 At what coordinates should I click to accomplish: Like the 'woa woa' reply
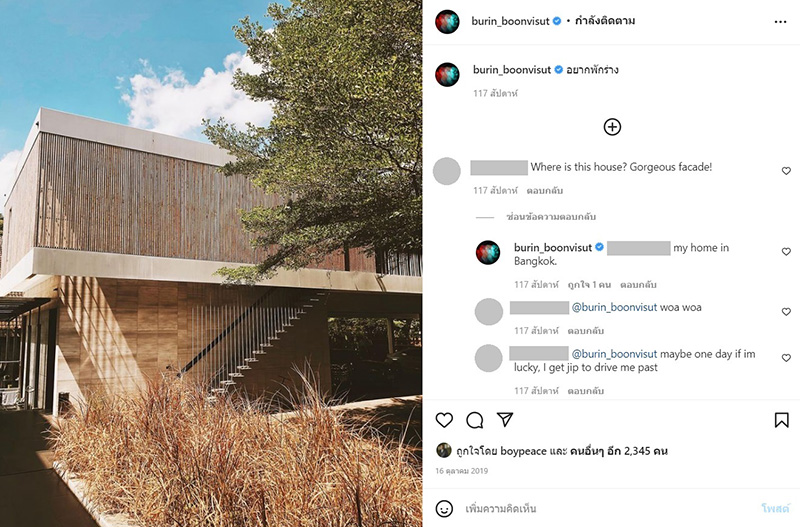786,311
